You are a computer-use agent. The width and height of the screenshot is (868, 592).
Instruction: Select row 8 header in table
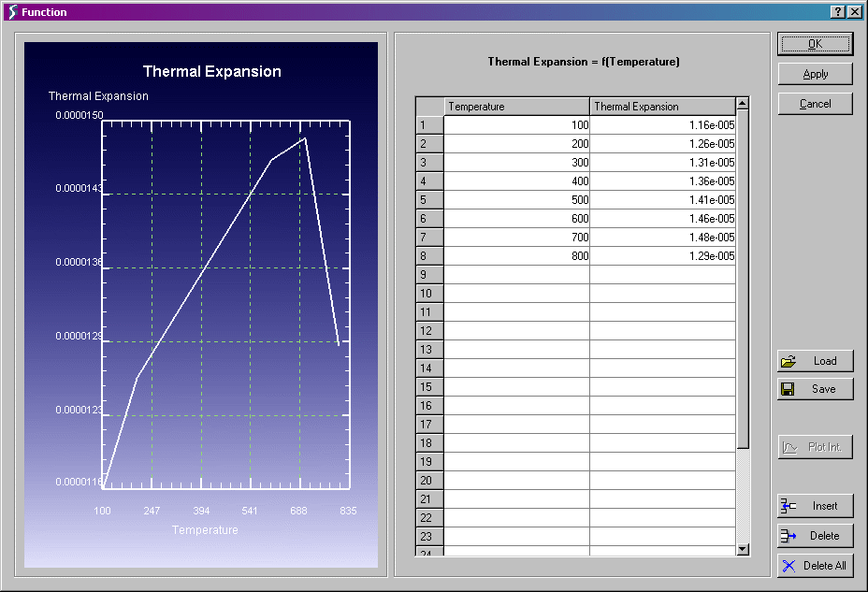point(429,256)
